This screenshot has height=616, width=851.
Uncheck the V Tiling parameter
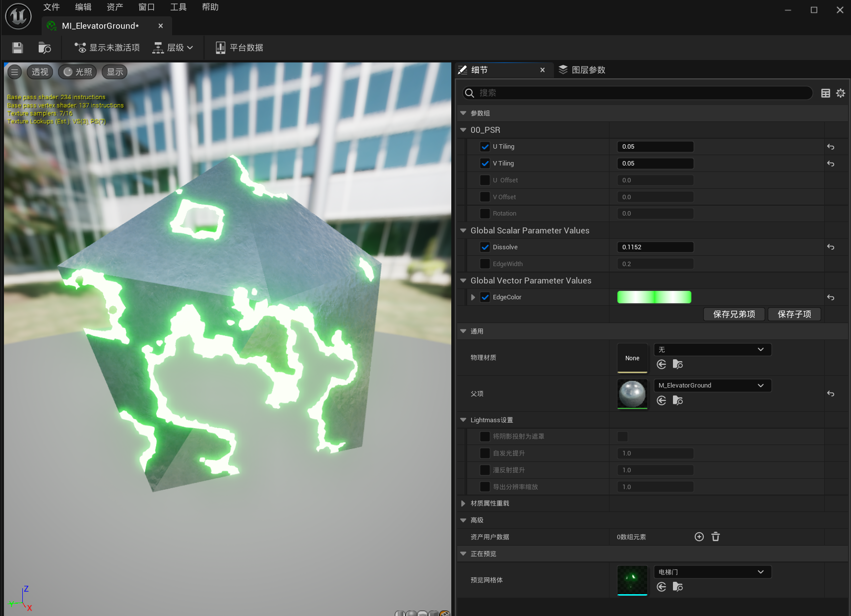click(485, 164)
